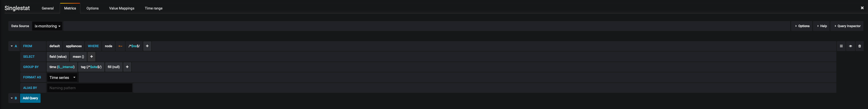Expand the Help section
This screenshot has height=109, width=868.
click(x=822, y=26)
